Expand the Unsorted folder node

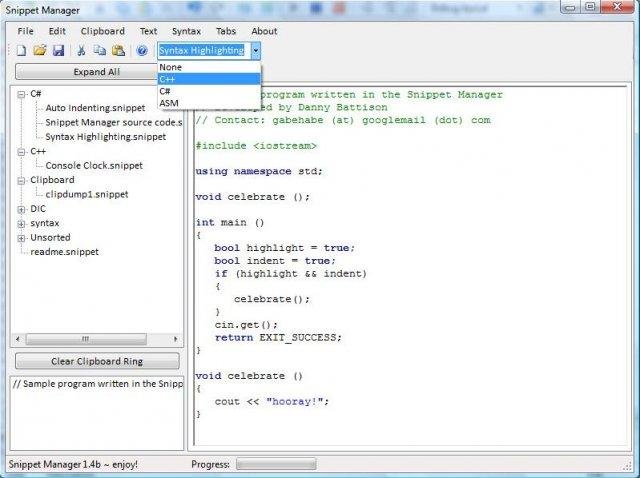coord(22,238)
